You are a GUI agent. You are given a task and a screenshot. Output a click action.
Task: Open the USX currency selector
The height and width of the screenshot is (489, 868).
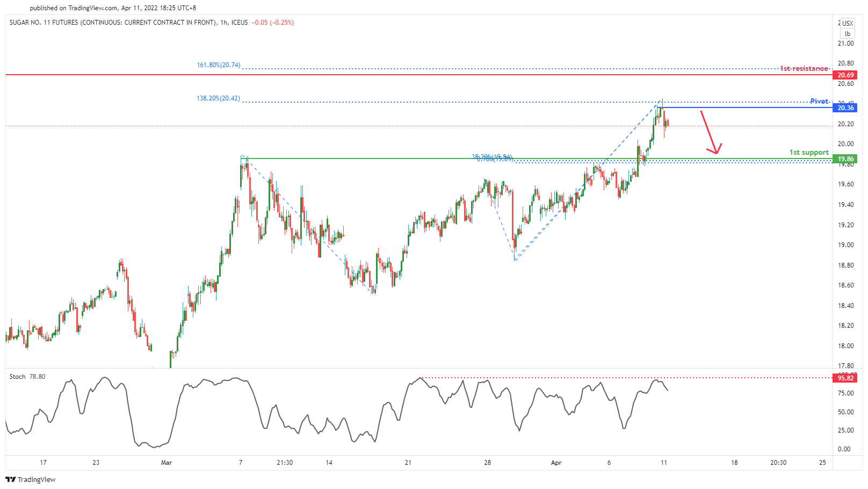tap(848, 23)
